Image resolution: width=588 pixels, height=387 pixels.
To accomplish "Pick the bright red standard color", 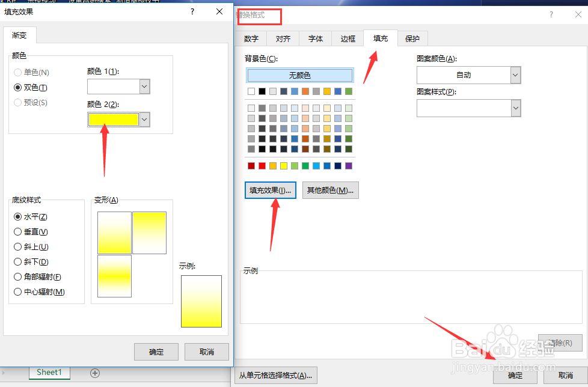I will point(262,166).
